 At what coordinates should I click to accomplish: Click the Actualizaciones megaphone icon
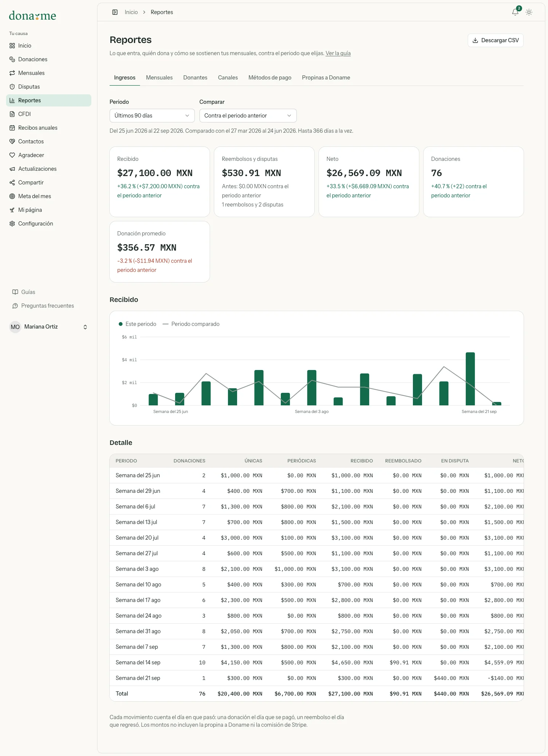tap(12, 169)
